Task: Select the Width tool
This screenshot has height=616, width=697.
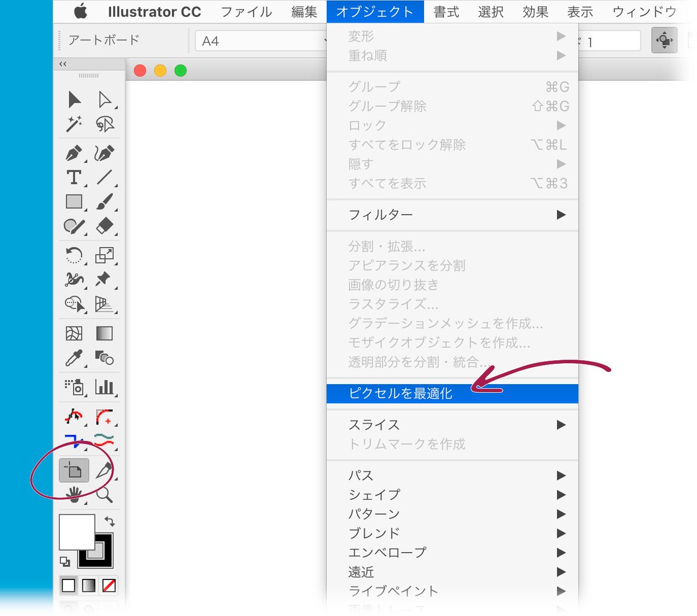Action: tap(74, 279)
